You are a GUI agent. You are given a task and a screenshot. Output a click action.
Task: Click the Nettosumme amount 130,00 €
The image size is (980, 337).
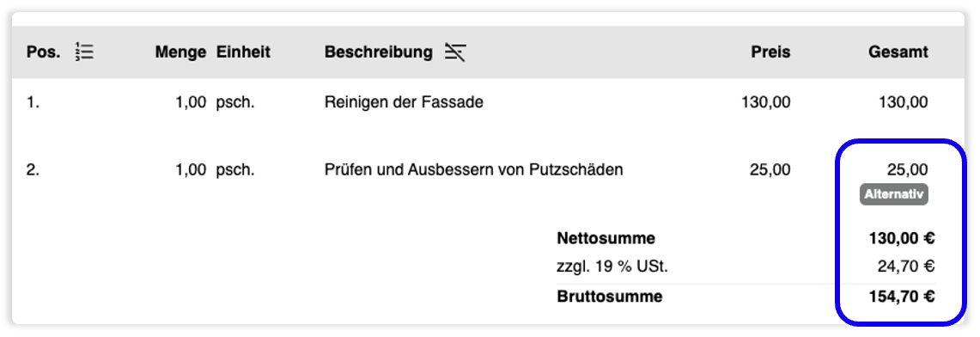tap(901, 238)
